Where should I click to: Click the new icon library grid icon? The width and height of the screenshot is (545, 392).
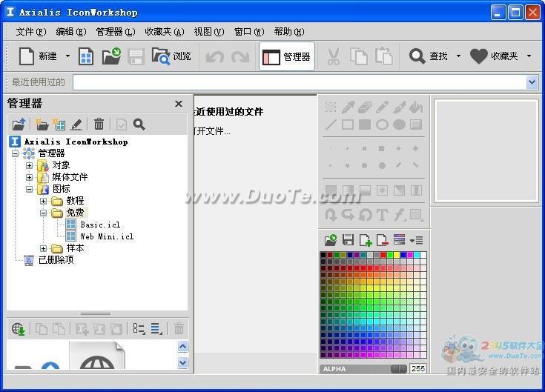pyautogui.click(x=86, y=56)
